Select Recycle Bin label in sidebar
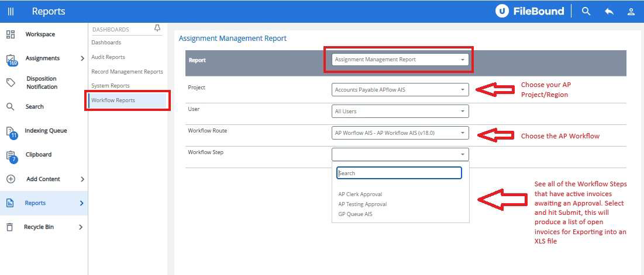The width and height of the screenshot is (644, 275). pyautogui.click(x=39, y=227)
